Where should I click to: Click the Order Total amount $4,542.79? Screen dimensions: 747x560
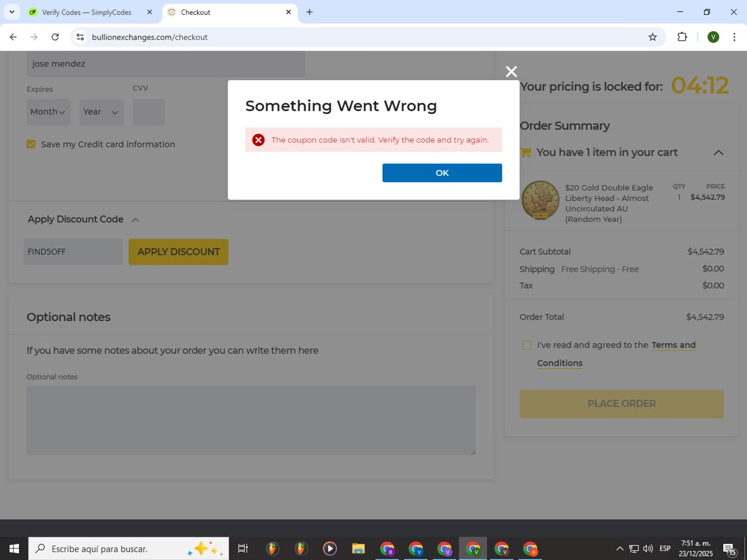click(x=705, y=317)
